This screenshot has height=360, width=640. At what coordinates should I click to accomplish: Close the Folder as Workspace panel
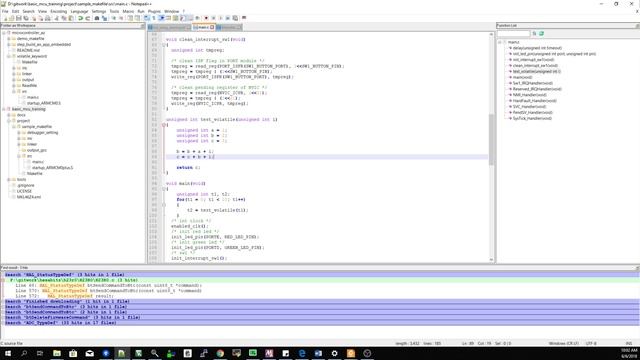tap(142, 26)
